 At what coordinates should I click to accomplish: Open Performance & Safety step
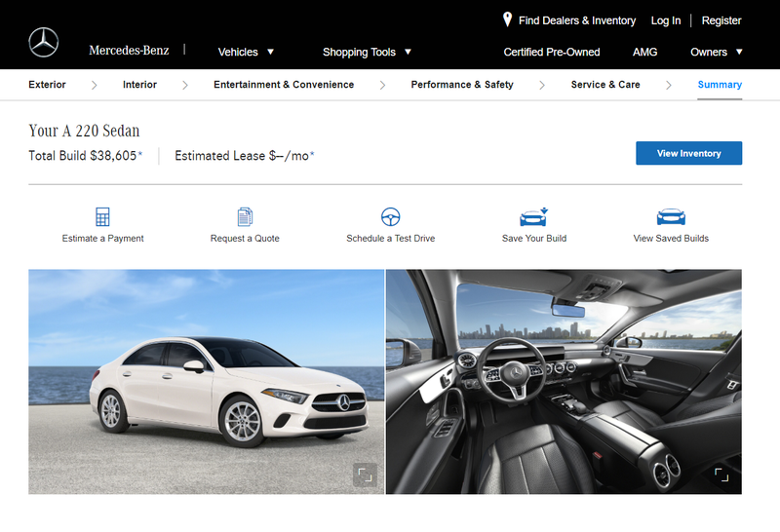(462, 85)
